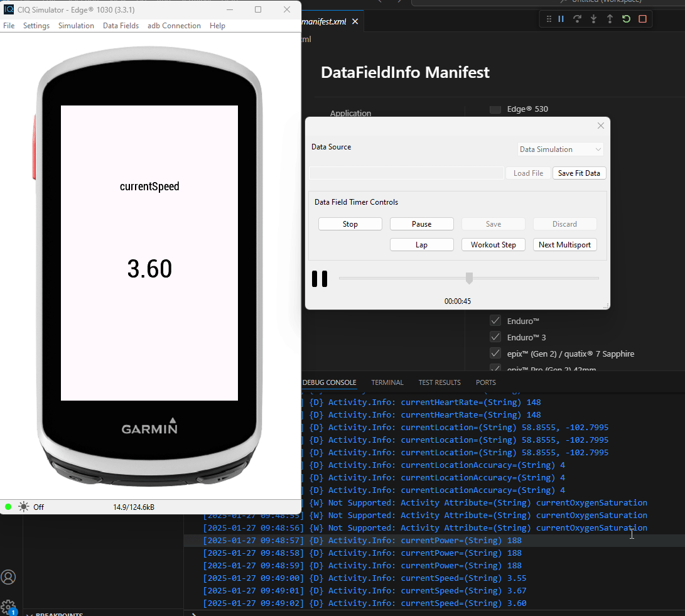Open the simulator Help menu
The width and height of the screenshot is (685, 616).
pyautogui.click(x=217, y=26)
